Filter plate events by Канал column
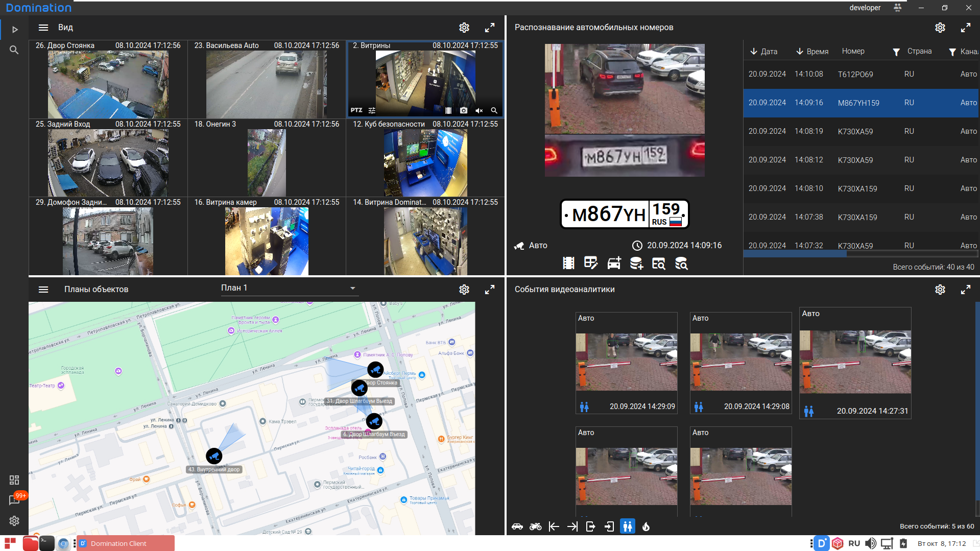The image size is (980, 551). (952, 52)
